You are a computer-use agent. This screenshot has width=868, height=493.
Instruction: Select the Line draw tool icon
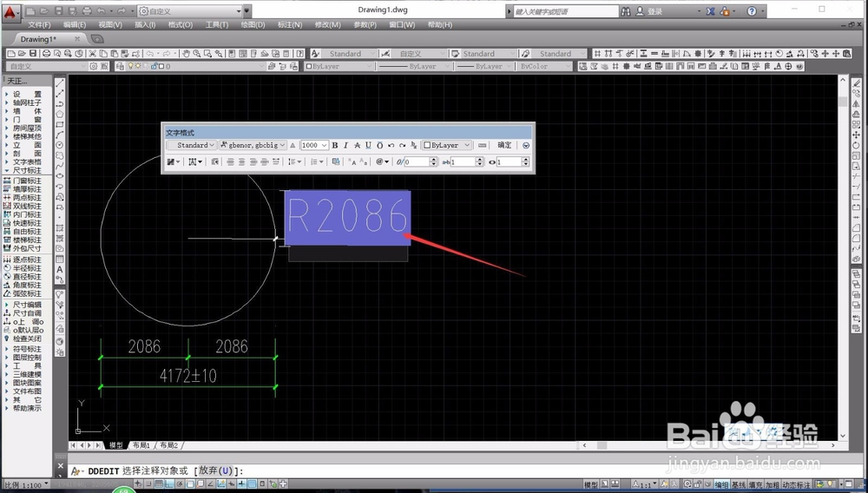click(x=60, y=83)
